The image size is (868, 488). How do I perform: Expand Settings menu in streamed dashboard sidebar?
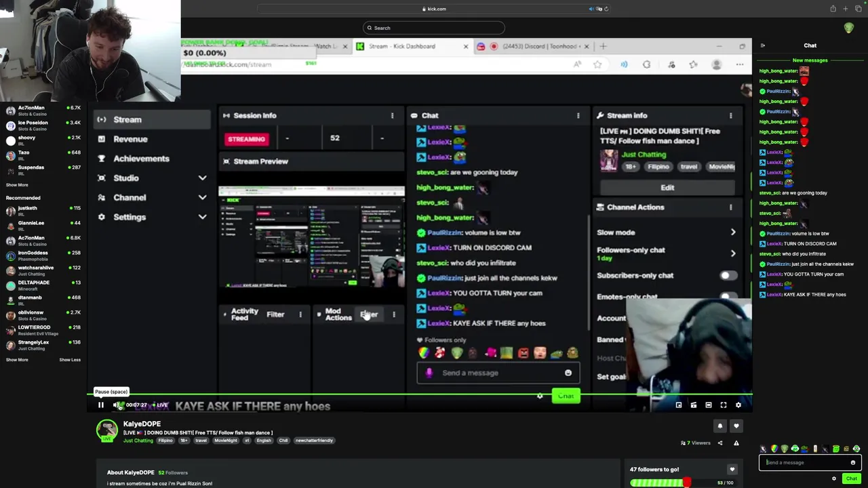tap(202, 218)
